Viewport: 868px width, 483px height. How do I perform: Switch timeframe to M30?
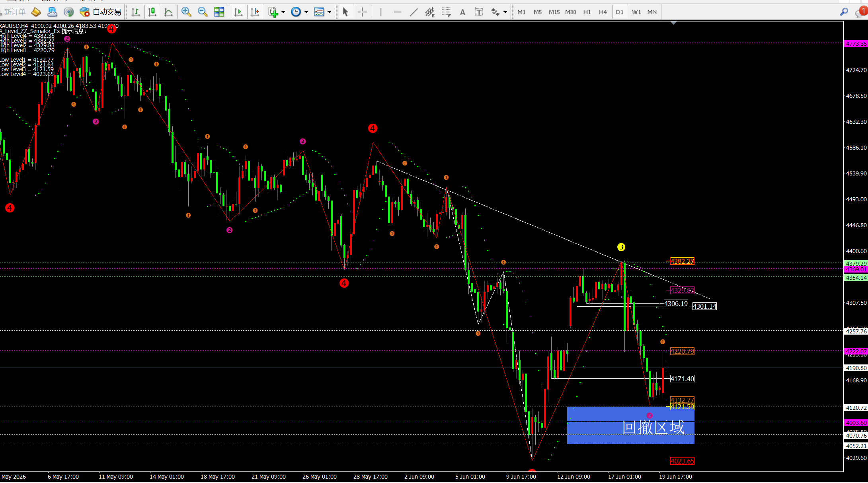pos(570,12)
